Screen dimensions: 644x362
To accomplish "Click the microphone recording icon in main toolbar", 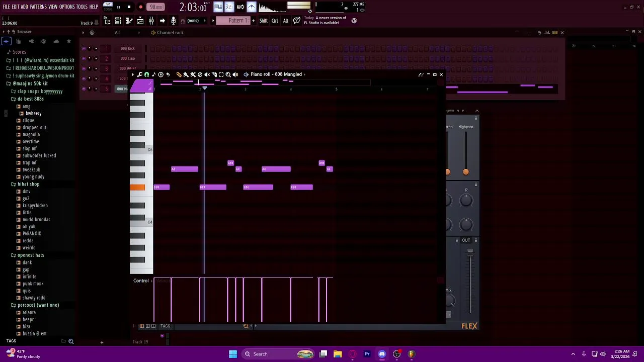I will (173, 21).
